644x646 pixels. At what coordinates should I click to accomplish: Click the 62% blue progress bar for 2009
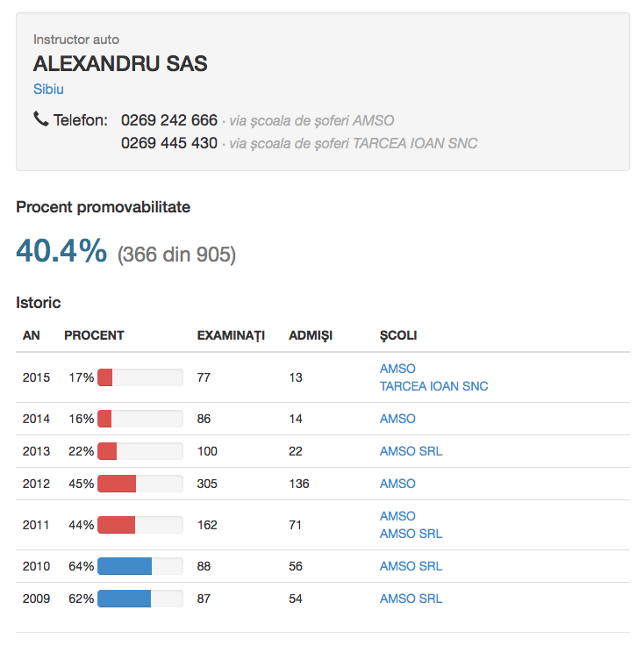(x=140, y=599)
